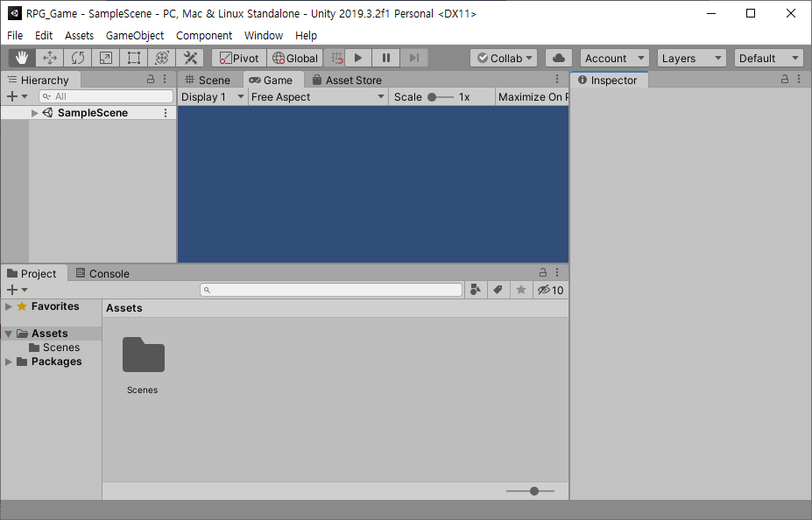812x520 pixels.
Task: Open the Default layout dropdown
Action: click(769, 58)
